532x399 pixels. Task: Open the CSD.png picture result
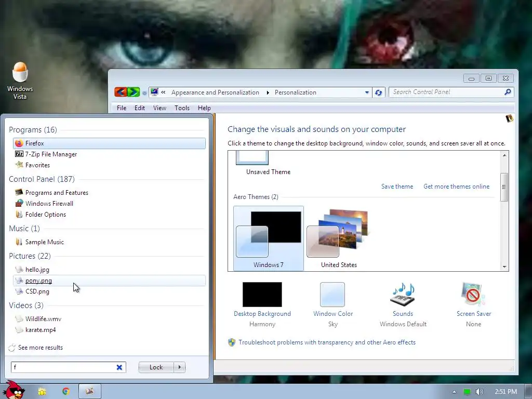[109, 291]
